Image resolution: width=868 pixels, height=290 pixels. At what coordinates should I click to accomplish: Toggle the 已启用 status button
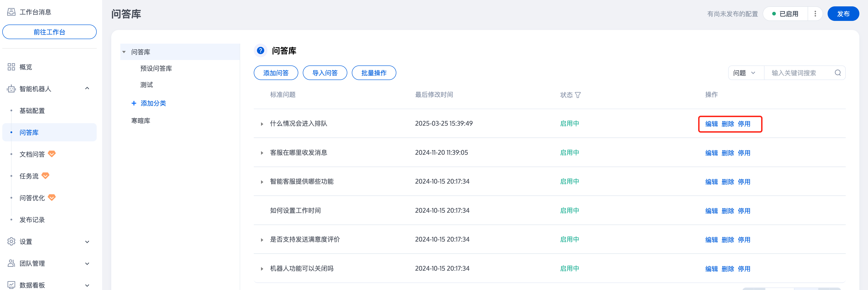coord(785,14)
